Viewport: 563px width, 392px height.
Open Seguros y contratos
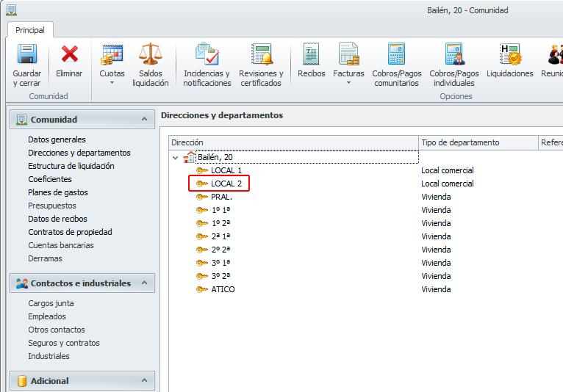64,344
